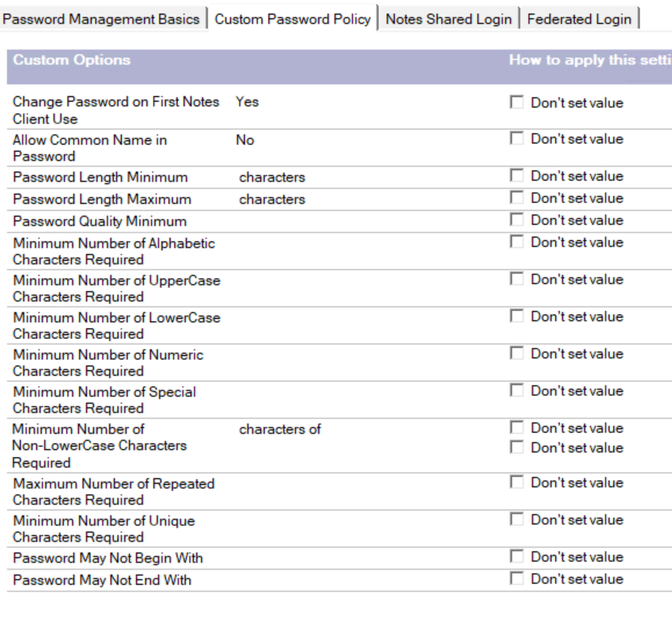This screenshot has height=631, width=672.
Task: Switch to the Notes Shared Login tab
Action: click(448, 19)
